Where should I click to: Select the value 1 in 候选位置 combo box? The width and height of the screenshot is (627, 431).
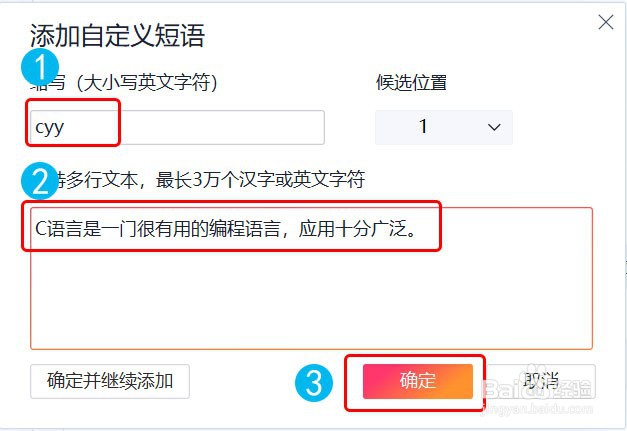click(423, 127)
